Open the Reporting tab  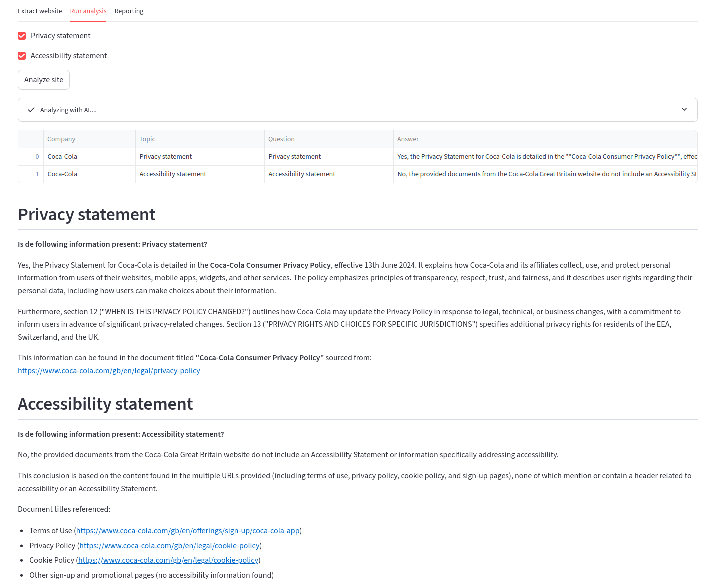click(129, 11)
